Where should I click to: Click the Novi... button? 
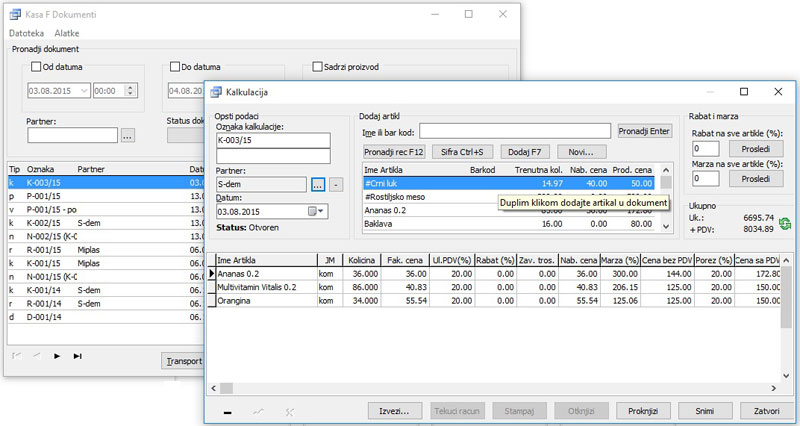[582, 152]
